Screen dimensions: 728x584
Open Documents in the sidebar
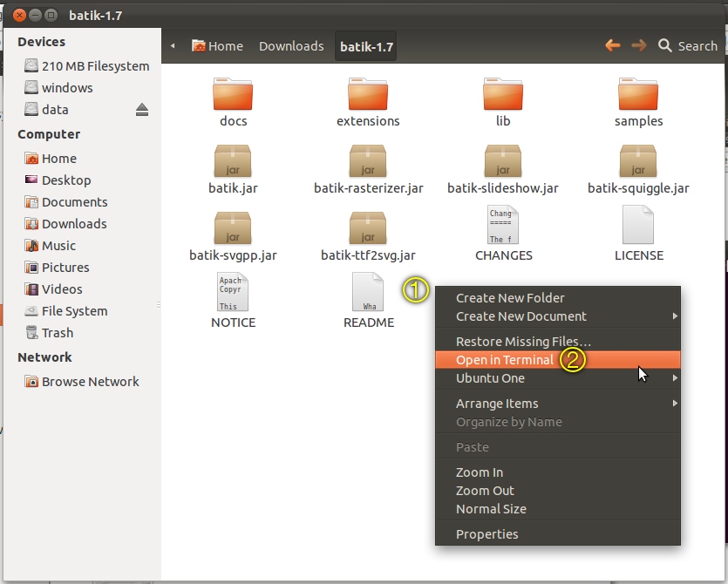coord(66,202)
